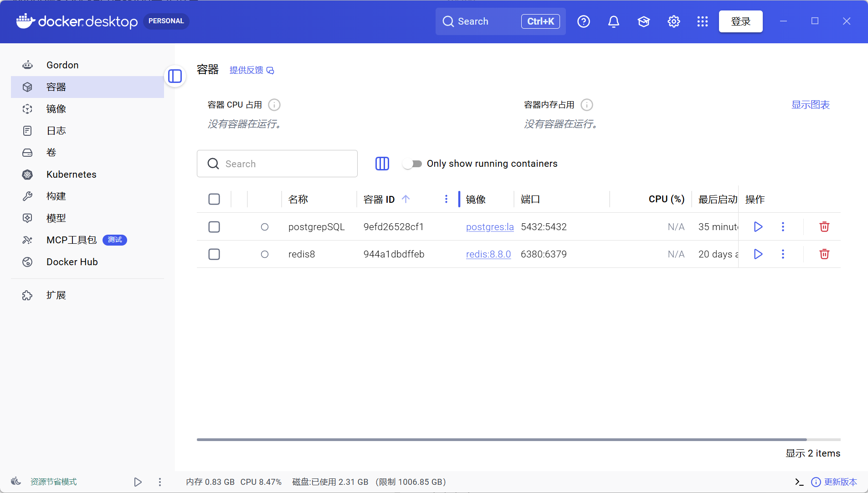This screenshot has width=868, height=493.
Task: Click the Models (模型) sidebar icon
Action: coord(27,218)
